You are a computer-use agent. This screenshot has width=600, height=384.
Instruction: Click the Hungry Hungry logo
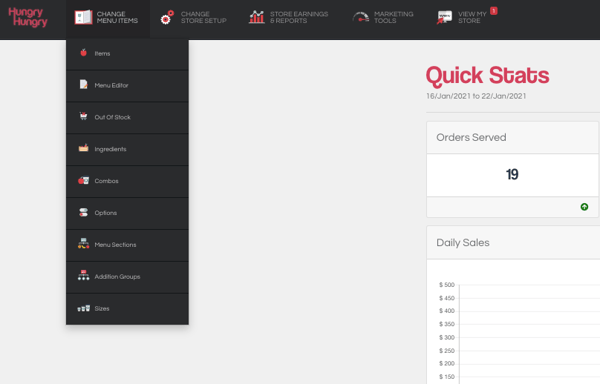(x=28, y=17)
